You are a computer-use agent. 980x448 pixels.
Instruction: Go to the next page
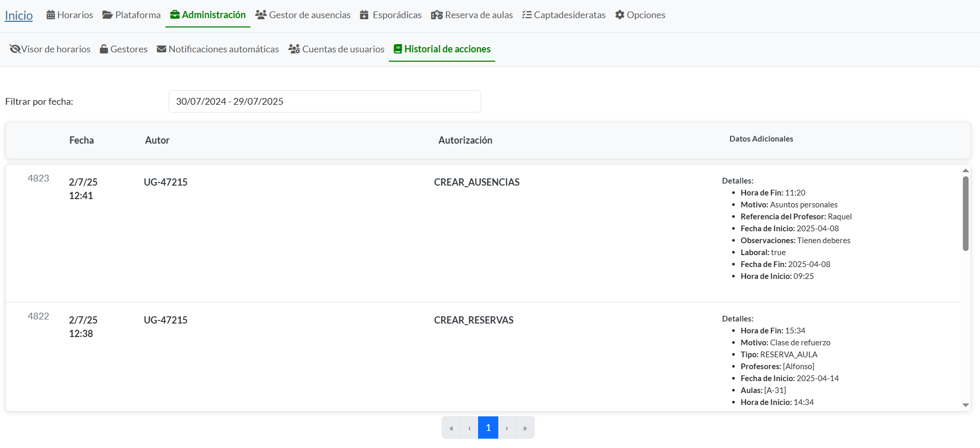tap(507, 428)
